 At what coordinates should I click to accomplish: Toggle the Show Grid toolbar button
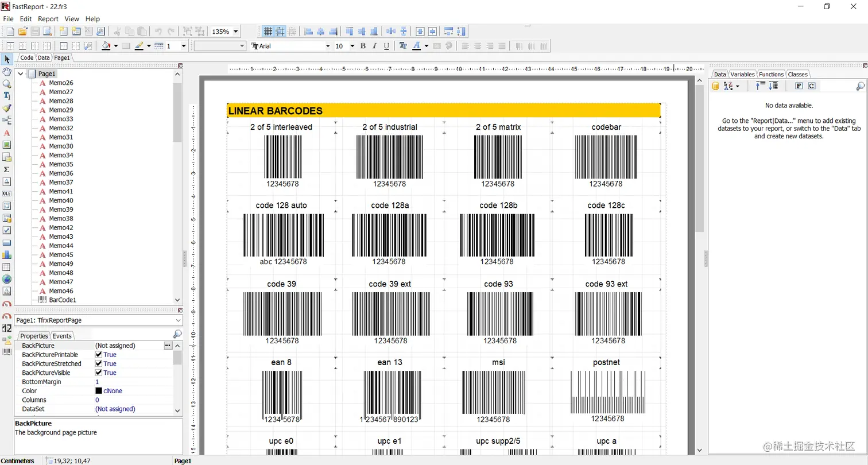coord(268,32)
